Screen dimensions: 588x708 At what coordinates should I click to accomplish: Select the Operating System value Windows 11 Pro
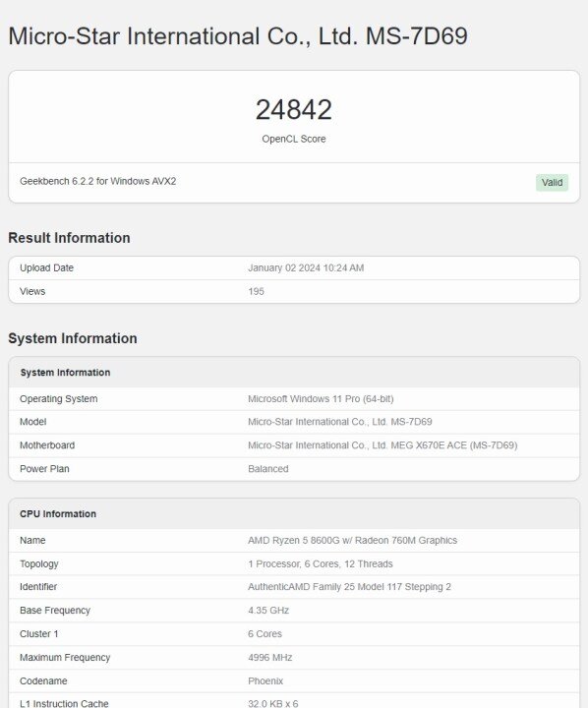pos(321,399)
